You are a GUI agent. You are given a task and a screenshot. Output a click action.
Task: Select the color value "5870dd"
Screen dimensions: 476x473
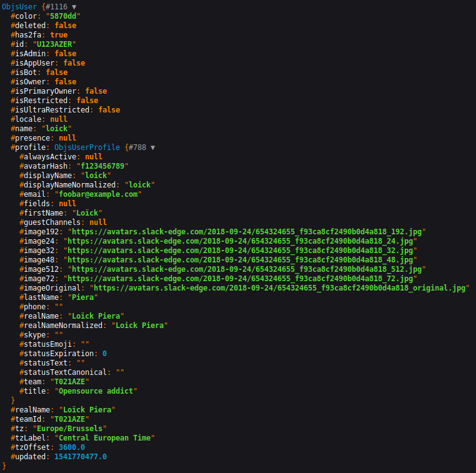pyautogui.click(x=63, y=16)
